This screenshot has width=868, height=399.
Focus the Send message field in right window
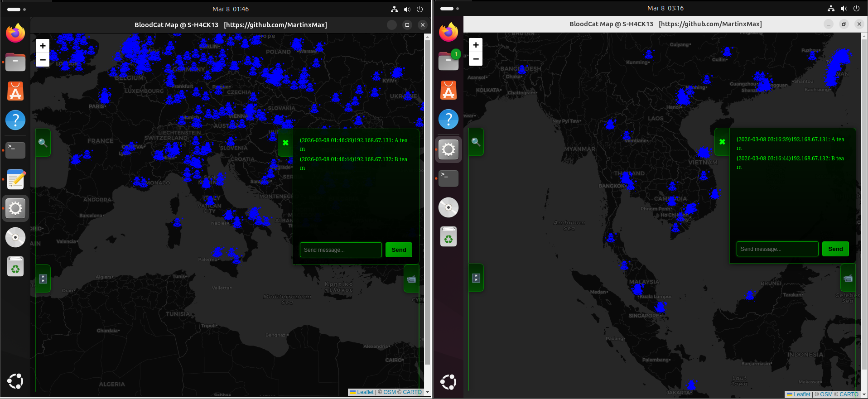(x=777, y=249)
